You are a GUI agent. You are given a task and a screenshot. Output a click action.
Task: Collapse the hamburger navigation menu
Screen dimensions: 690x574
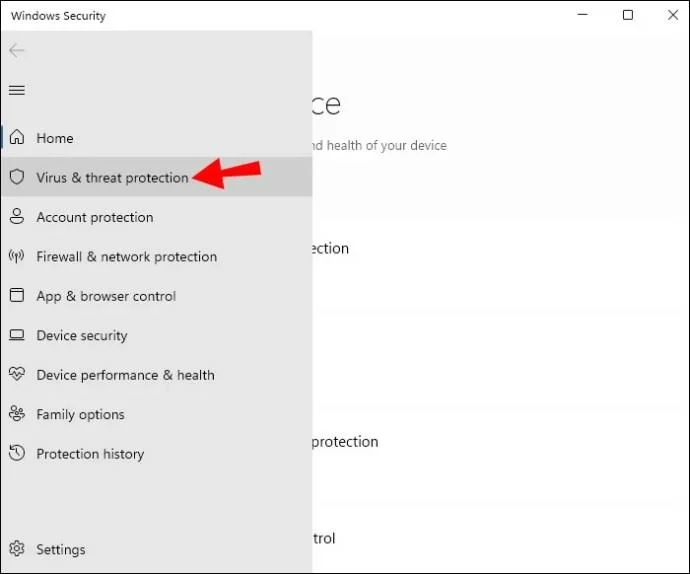[17, 90]
